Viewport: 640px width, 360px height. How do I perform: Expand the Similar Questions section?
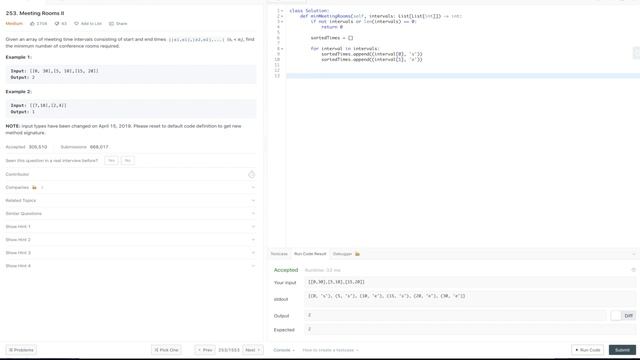tap(253, 213)
